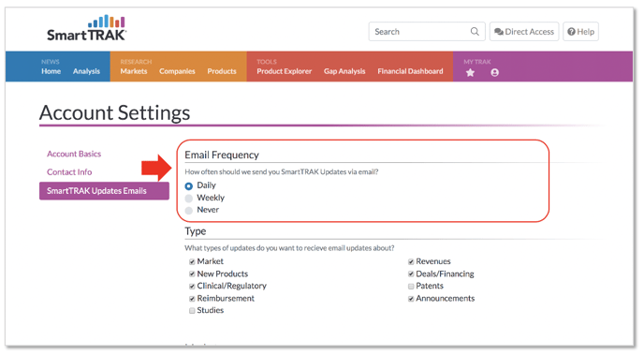This screenshot has width=644, height=355.
Task: Uncheck the New Products checkbox
Action: [x=192, y=274]
